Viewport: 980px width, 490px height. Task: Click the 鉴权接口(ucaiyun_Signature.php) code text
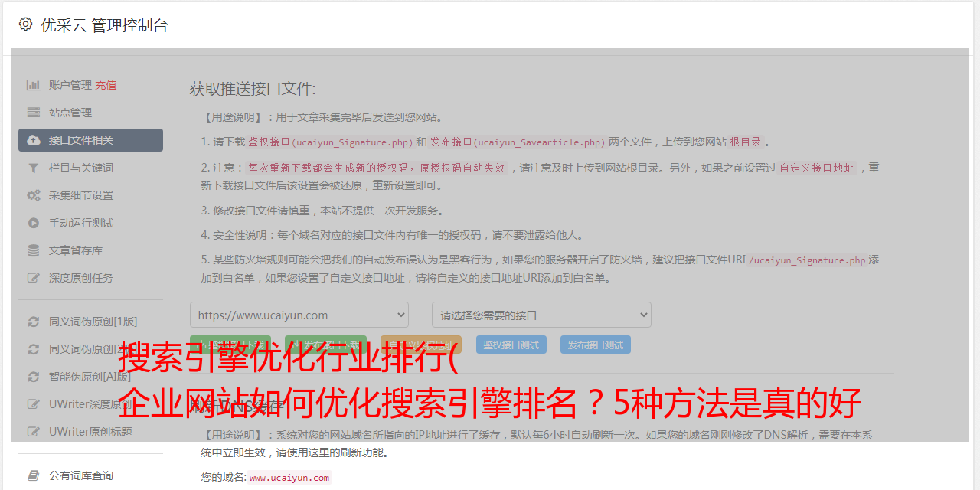331,142
